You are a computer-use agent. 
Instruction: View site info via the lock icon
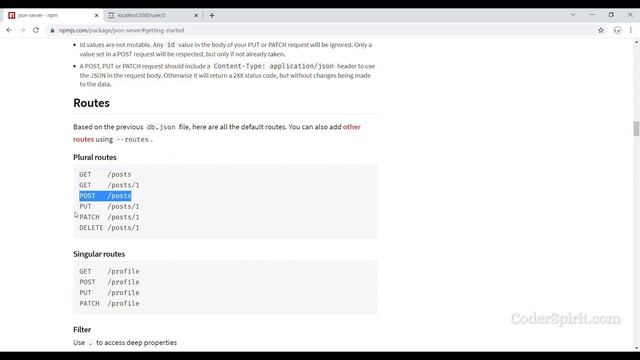point(52,30)
